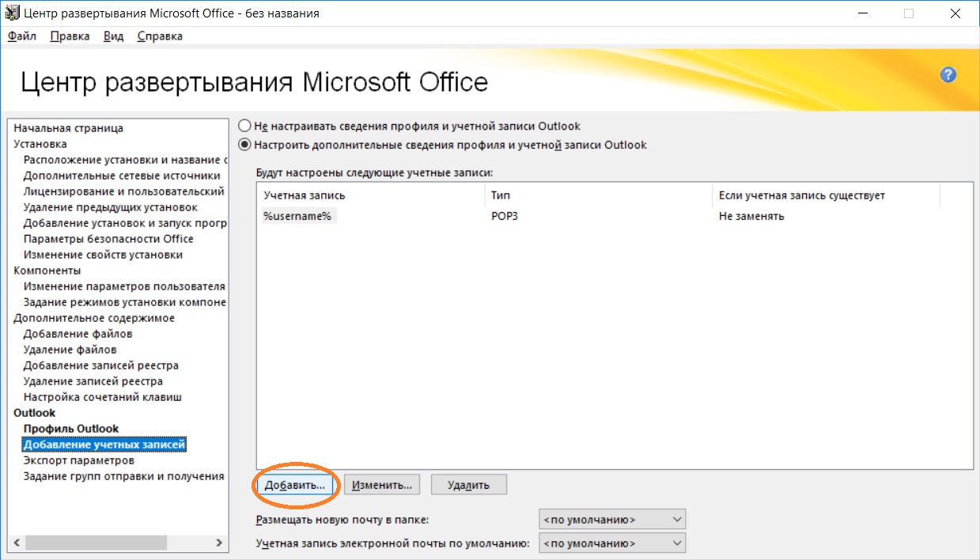Viewport: 980px width, 560px height.
Task: Click the 'Не заменять' cell
Action: click(751, 216)
